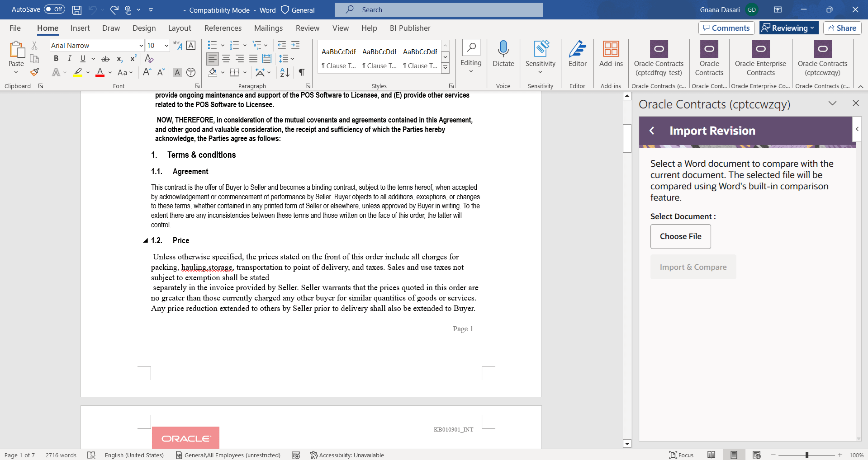This screenshot has height=460, width=868.
Task: Apply subscript formatting
Action: click(x=119, y=59)
